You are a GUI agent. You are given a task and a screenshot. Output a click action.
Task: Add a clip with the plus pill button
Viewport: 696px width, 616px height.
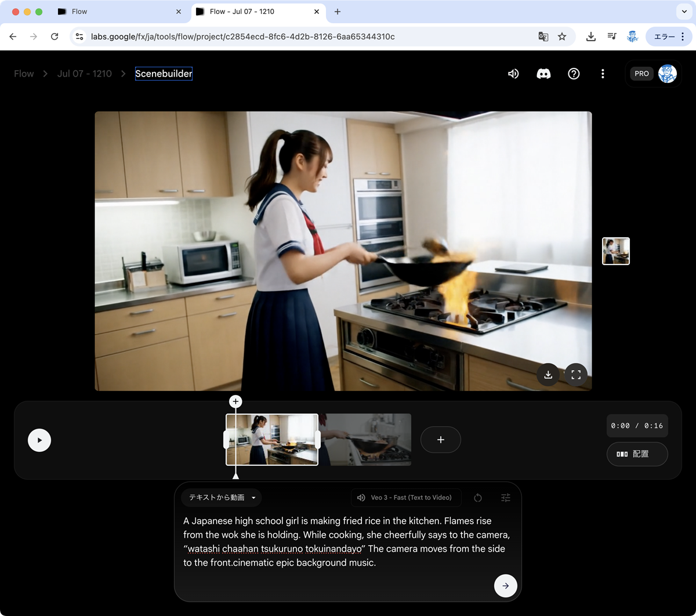(x=440, y=440)
